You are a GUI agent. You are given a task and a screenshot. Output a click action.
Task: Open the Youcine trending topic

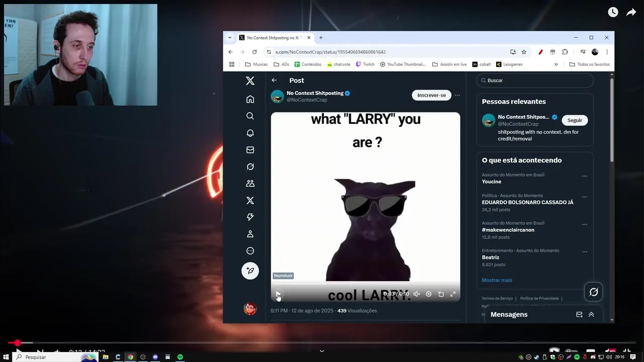pos(492,182)
